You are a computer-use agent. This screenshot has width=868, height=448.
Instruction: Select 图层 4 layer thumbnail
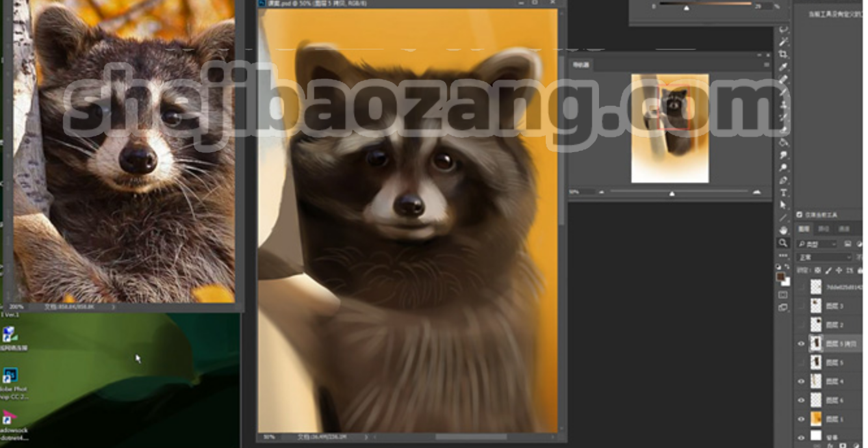coord(816,382)
